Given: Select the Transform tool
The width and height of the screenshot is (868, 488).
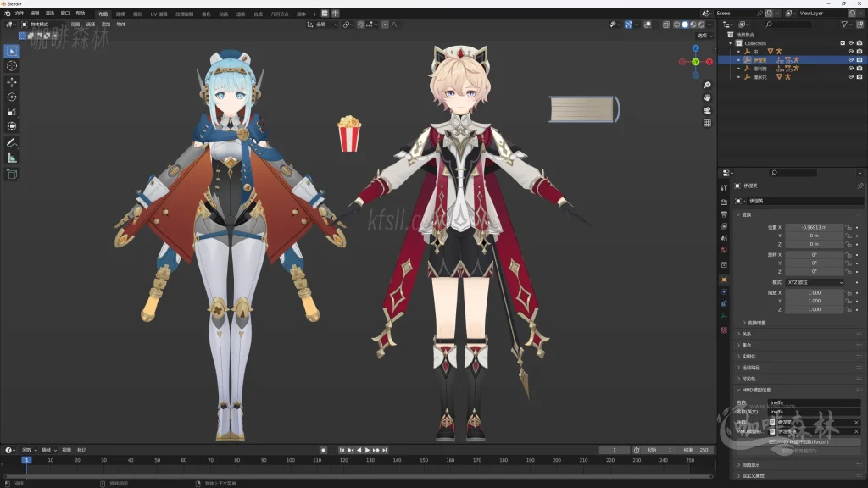Looking at the screenshot, I should coord(12,126).
